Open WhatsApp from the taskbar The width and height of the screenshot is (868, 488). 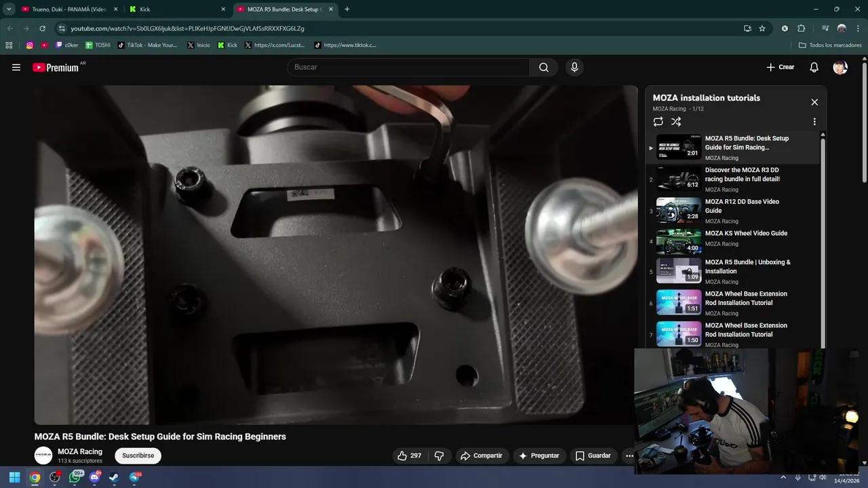(75, 477)
